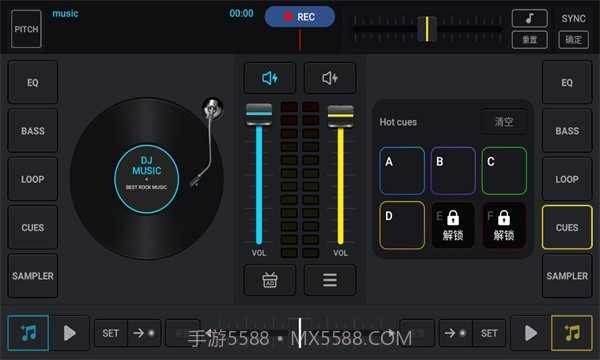
Task: Click the crossfader handle at bottom center
Action: tap(300, 333)
